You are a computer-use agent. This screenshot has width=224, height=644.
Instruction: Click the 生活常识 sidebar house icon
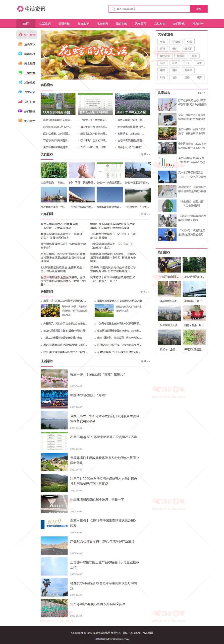click(x=20, y=44)
